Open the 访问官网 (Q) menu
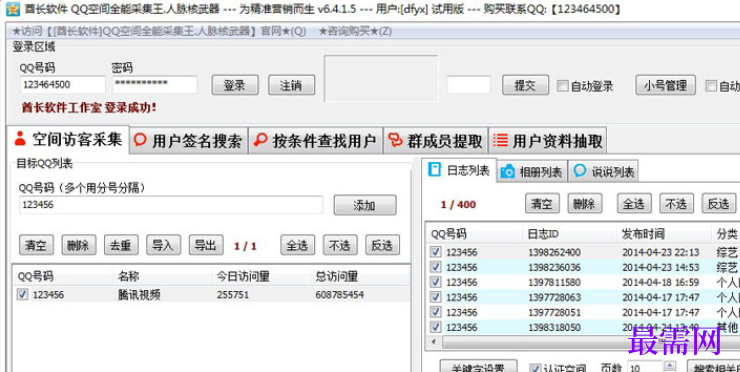Viewport: 740px width, 372px height. coord(159,32)
